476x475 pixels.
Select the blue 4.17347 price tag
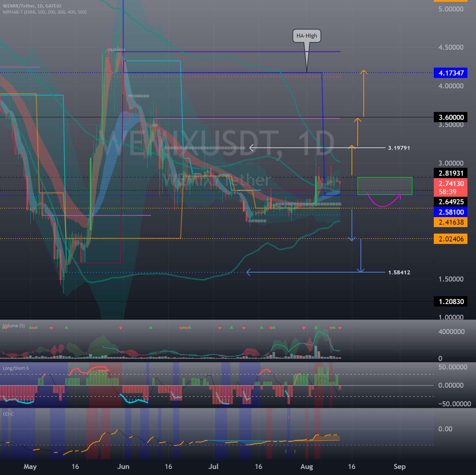[451, 73]
